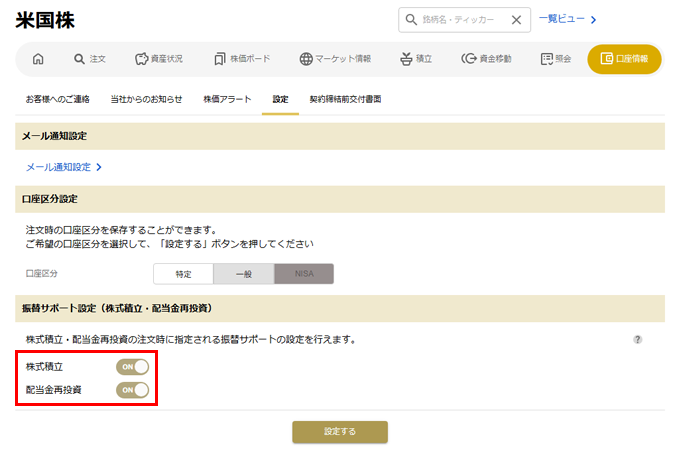Click the 口座区分 field label

[x=42, y=274]
